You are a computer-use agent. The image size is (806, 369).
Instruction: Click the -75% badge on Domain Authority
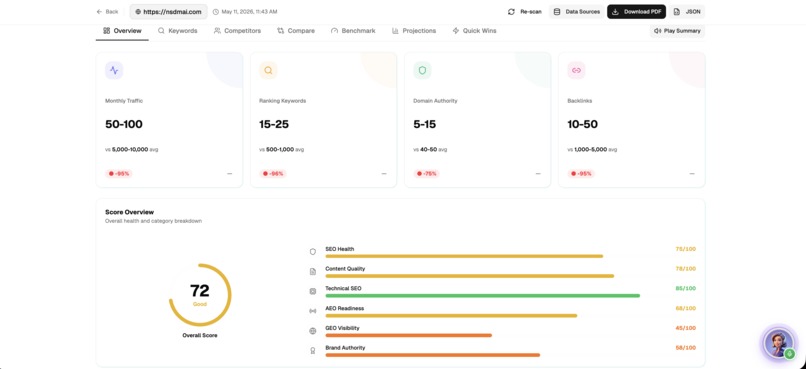[x=427, y=174]
